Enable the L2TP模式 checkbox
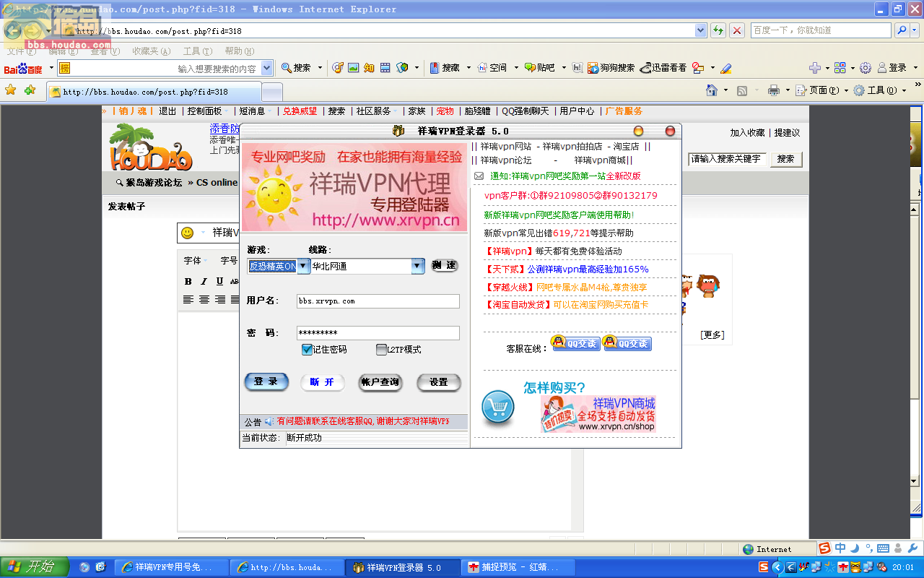The image size is (924, 578). coord(381,350)
